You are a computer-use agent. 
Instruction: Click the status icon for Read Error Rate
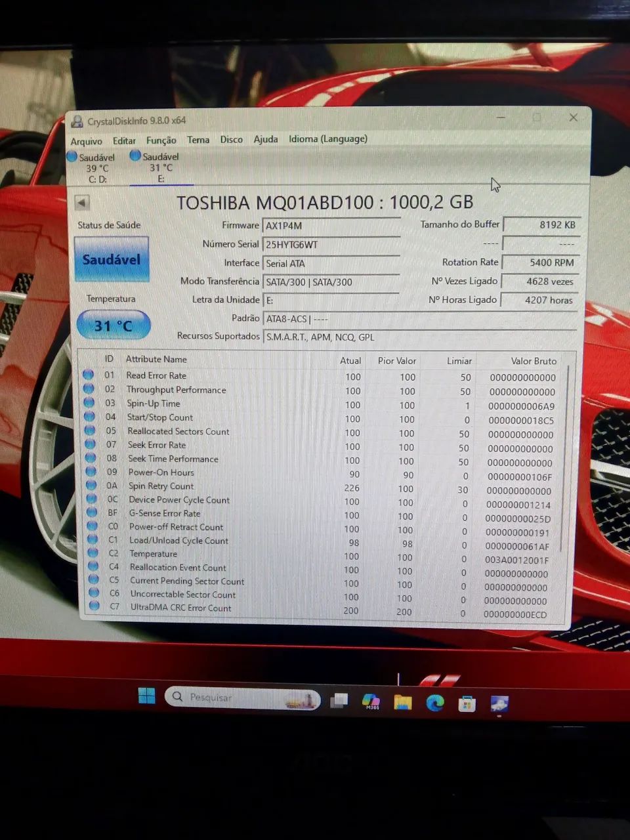pos(89,375)
